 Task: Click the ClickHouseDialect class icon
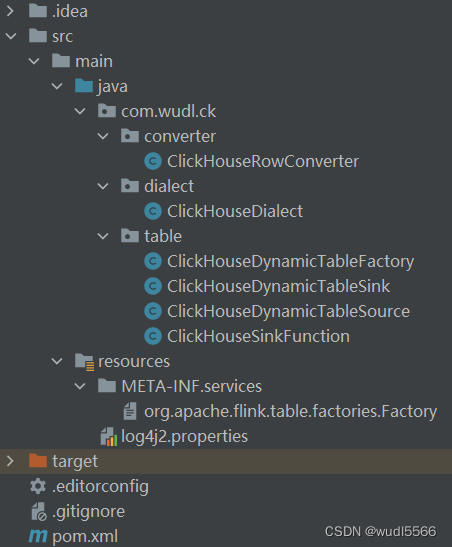click(153, 211)
